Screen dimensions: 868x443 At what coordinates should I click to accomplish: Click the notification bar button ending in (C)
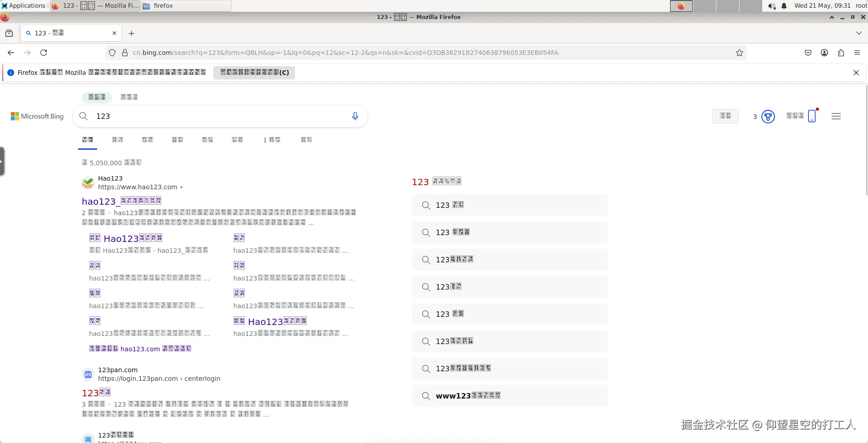click(254, 73)
